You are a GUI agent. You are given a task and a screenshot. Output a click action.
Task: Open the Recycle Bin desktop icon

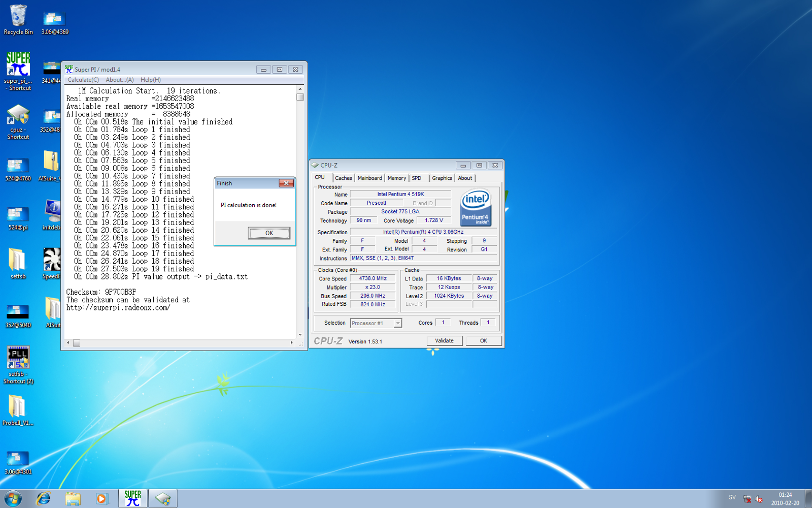point(18,20)
